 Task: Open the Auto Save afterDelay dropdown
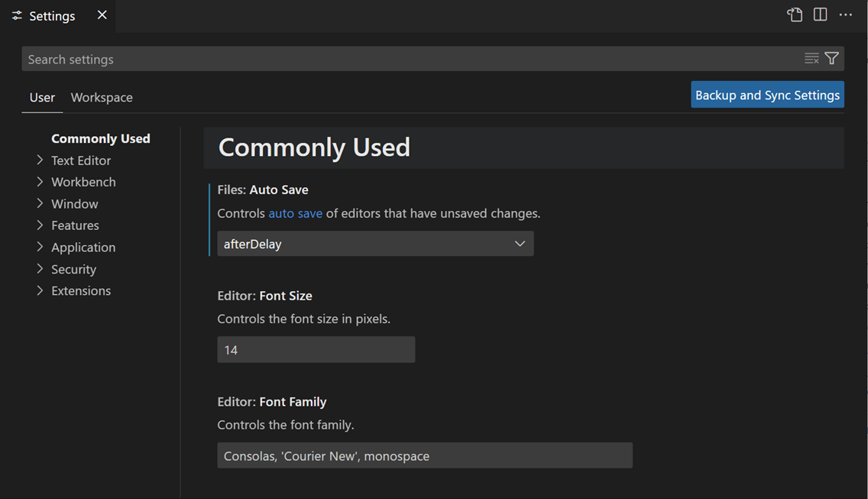click(x=374, y=243)
